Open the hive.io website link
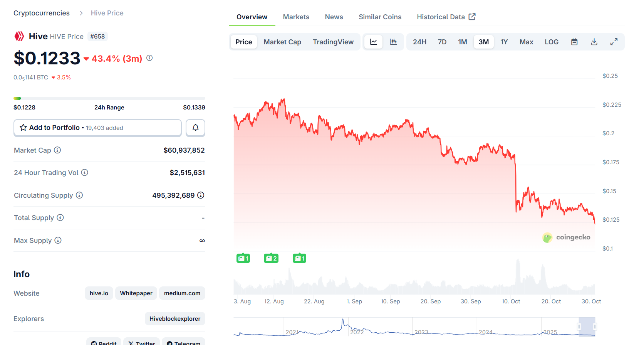 tap(99, 293)
